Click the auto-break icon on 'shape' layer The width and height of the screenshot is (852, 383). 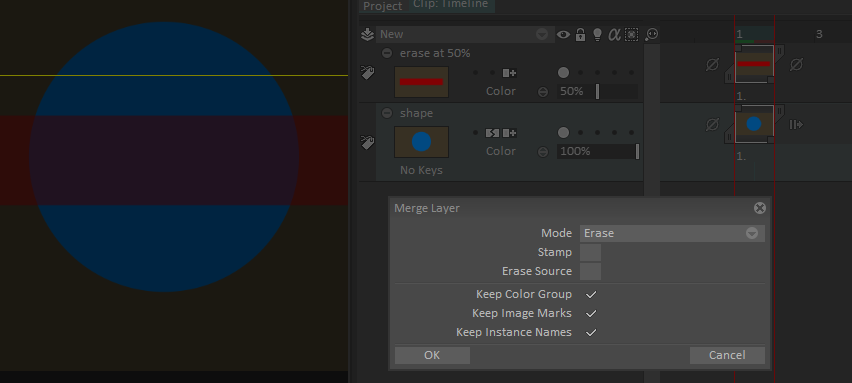(x=492, y=133)
